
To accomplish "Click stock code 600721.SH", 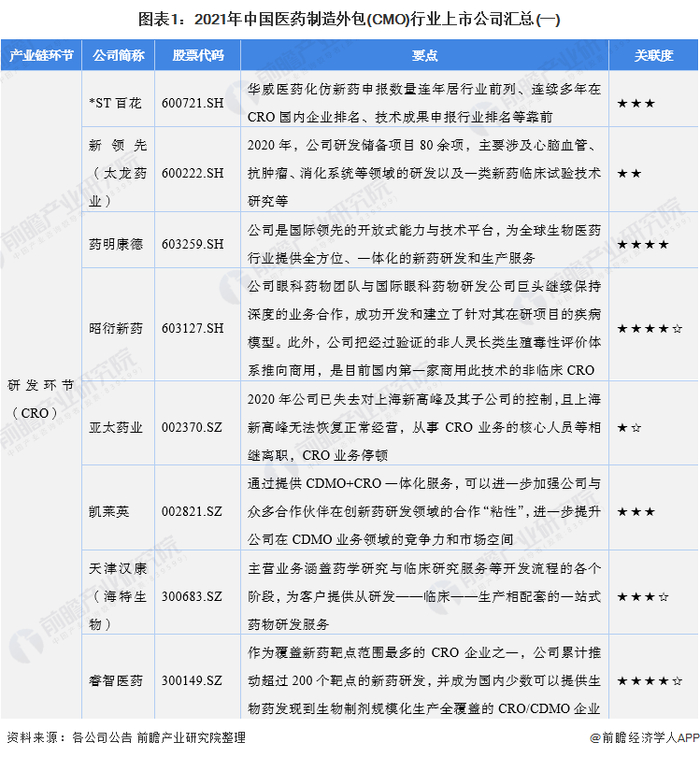I will pyautogui.click(x=193, y=103).
